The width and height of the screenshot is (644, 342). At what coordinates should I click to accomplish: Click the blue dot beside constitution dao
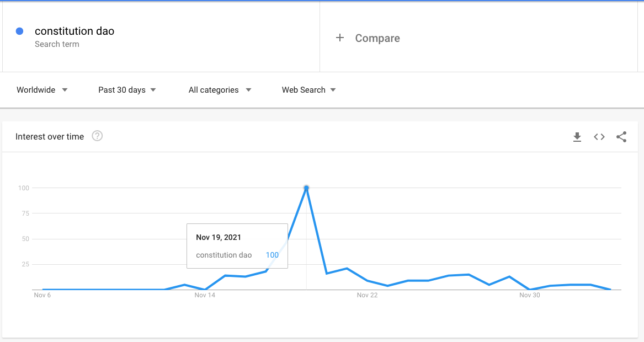[19, 31]
